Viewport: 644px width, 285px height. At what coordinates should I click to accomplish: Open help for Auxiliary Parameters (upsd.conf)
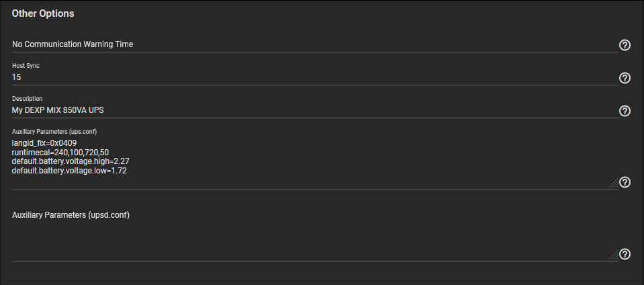coord(625,254)
